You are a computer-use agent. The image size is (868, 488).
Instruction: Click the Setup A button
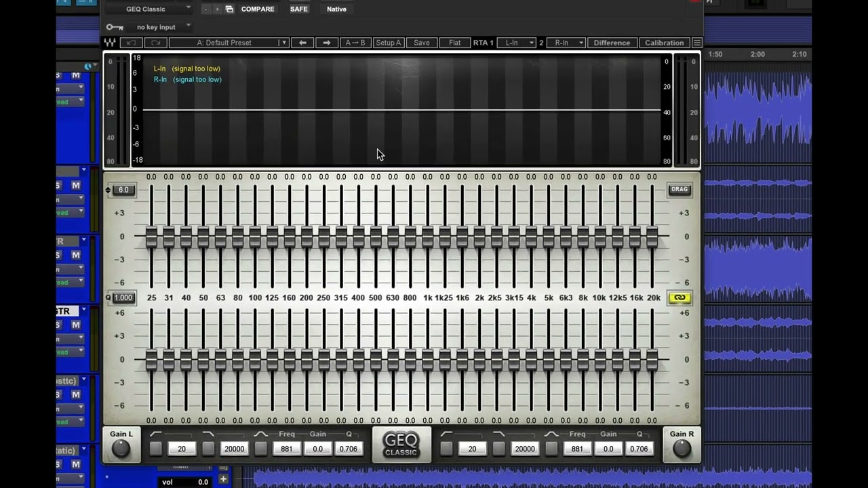click(x=389, y=43)
